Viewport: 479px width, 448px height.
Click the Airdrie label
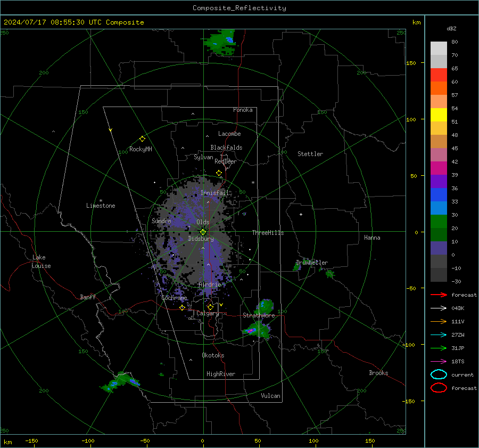[x=210, y=284]
